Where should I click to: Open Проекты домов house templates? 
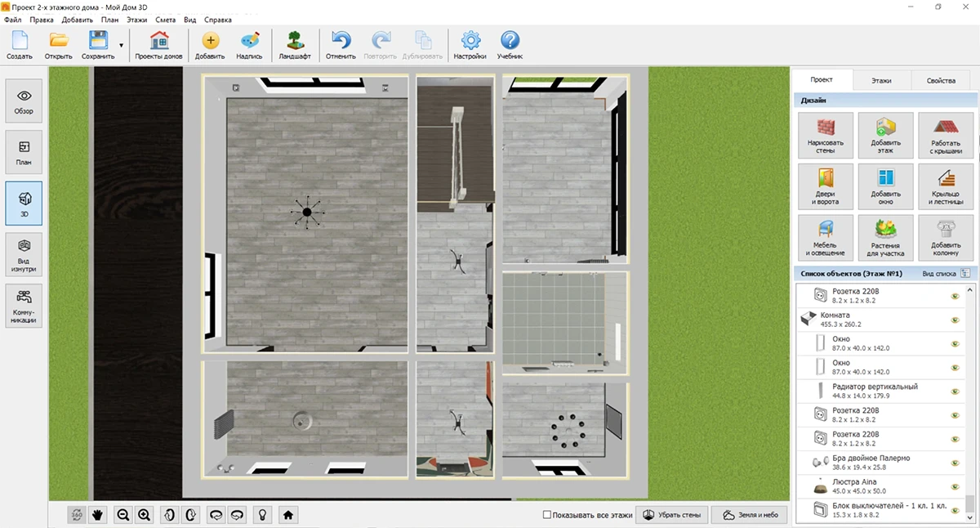tap(159, 45)
